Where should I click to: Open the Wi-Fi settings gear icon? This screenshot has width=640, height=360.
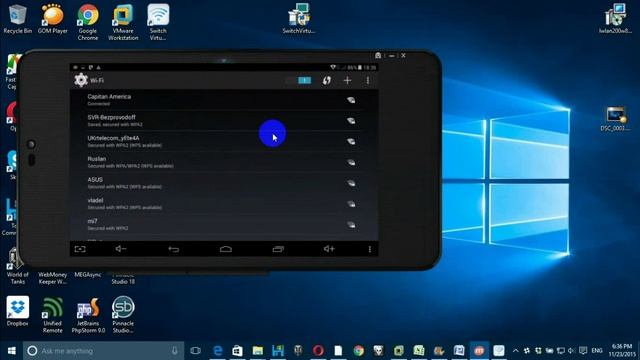pos(81,80)
